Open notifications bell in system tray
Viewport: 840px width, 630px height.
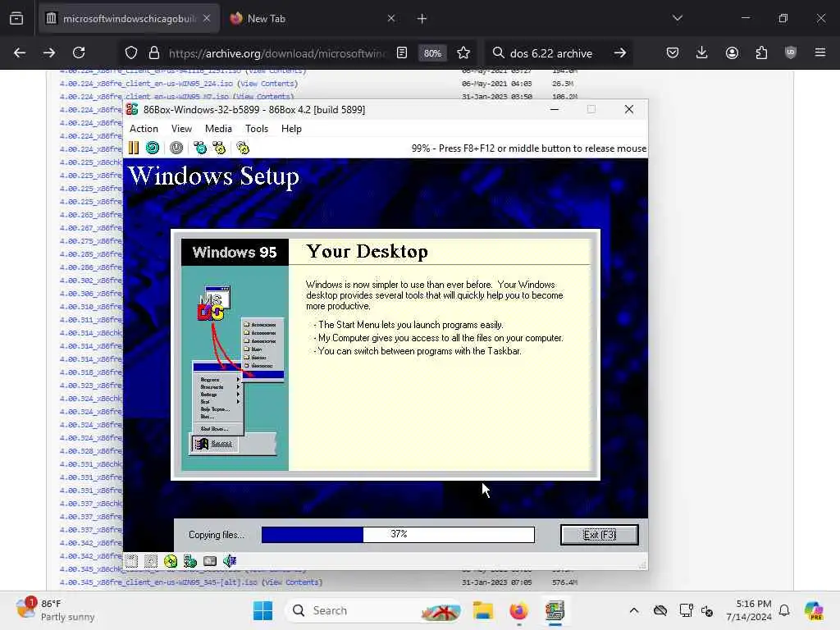tap(784, 610)
